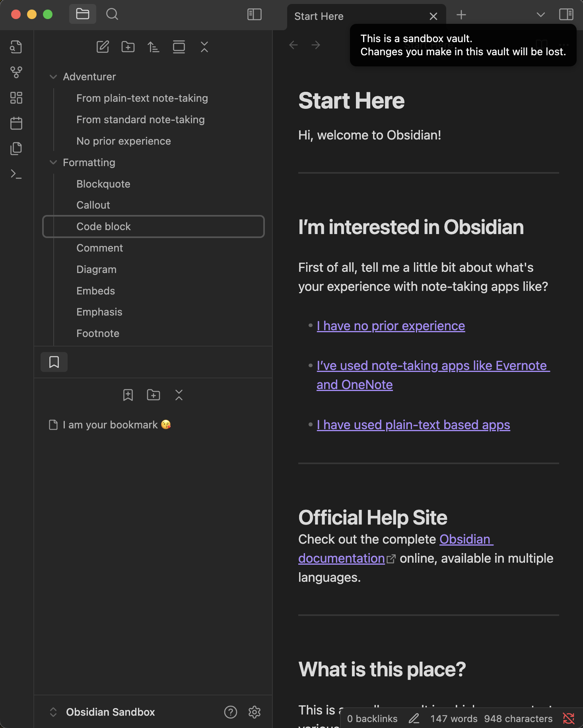Open today's daily note calendar icon
The image size is (583, 728).
coord(16,123)
